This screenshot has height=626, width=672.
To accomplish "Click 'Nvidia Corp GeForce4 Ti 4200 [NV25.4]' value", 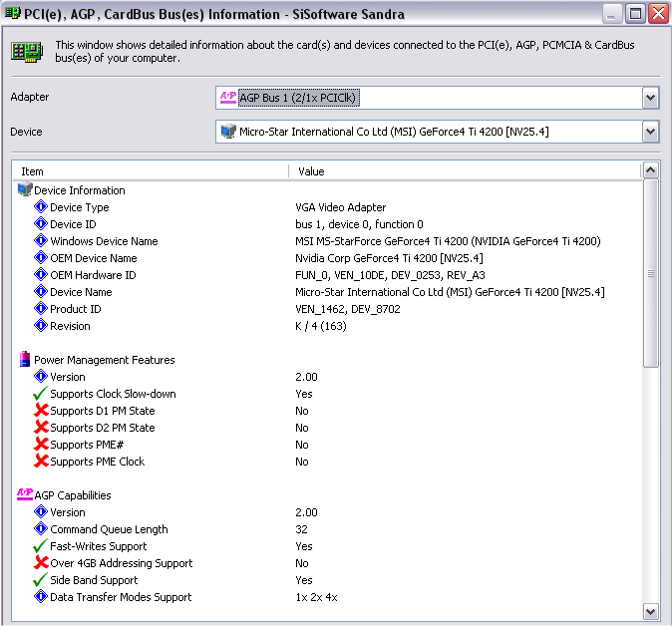I will tap(389, 258).
